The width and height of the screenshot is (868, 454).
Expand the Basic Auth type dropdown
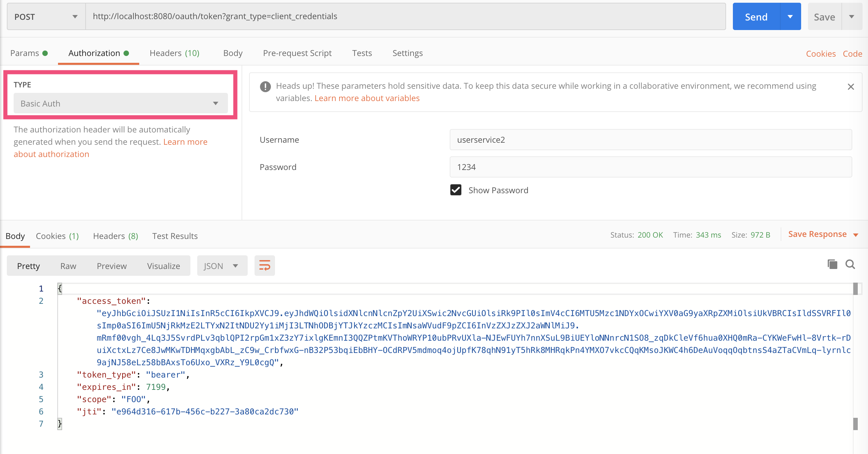[120, 103]
